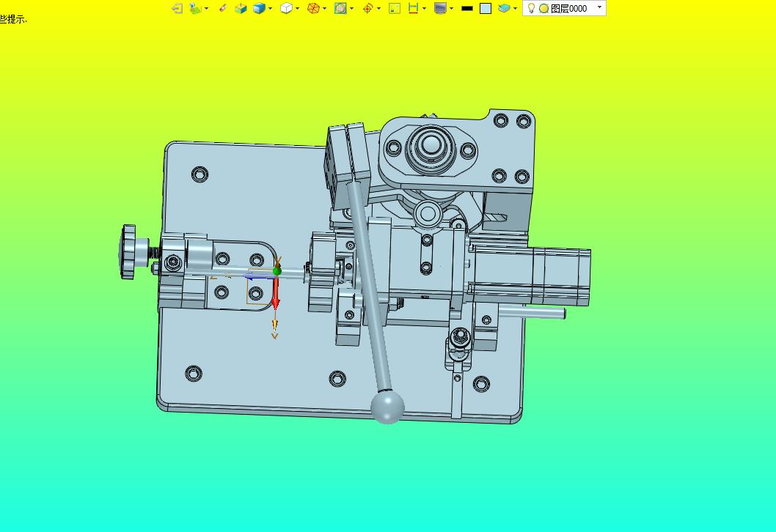Click the red Y-axis arrow of the triad

click(276, 294)
